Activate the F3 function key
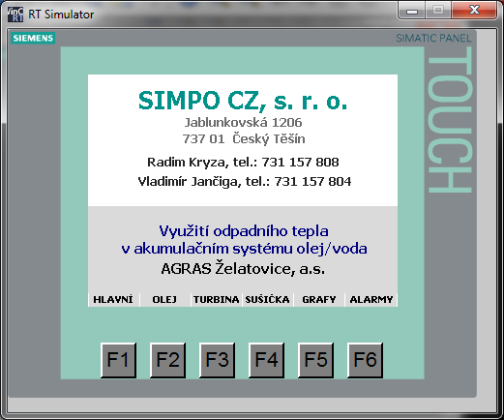Image resolution: width=504 pixels, height=420 pixels. [217, 360]
